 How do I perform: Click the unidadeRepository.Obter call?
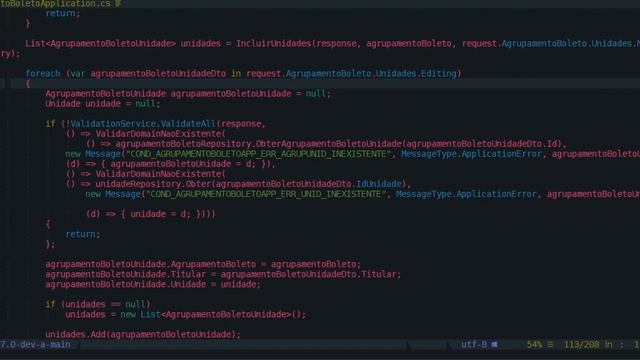(153, 184)
